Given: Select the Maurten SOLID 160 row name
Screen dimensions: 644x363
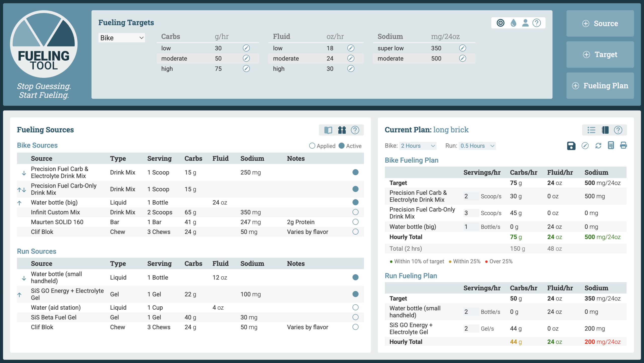Looking at the screenshot, I should (57, 222).
